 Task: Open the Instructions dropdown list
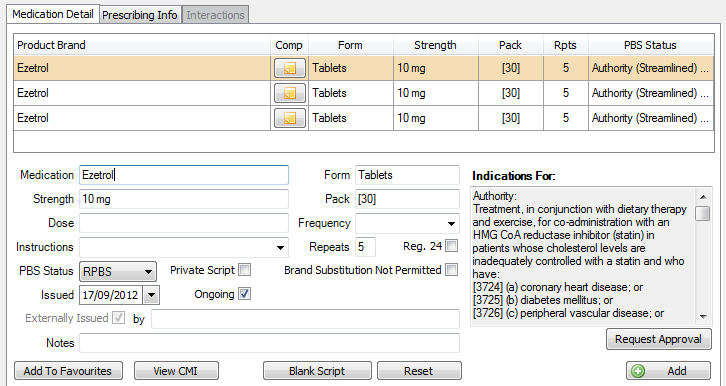tap(280, 248)
